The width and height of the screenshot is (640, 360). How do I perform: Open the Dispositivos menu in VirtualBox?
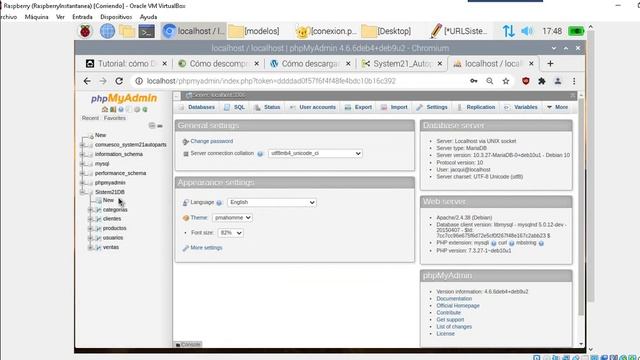coord(116,17)
